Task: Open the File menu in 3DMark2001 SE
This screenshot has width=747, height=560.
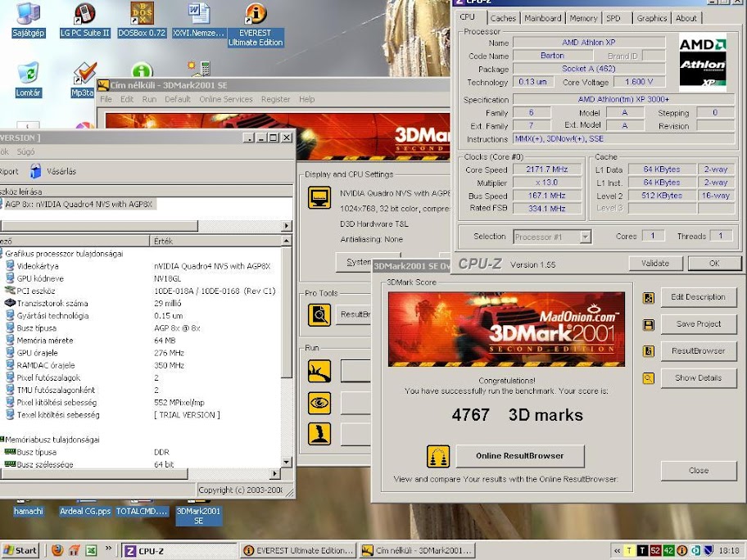Action: (106, 99)
